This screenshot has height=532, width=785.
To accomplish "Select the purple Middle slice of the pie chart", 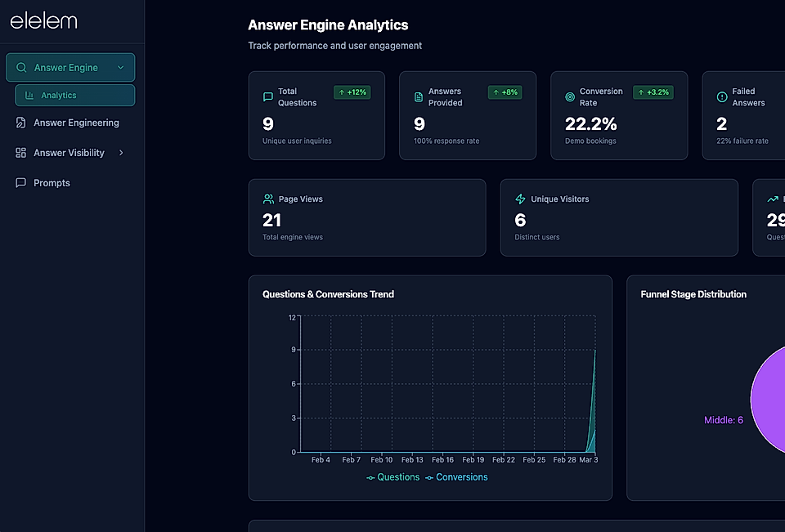I will (x=772, y=400).
